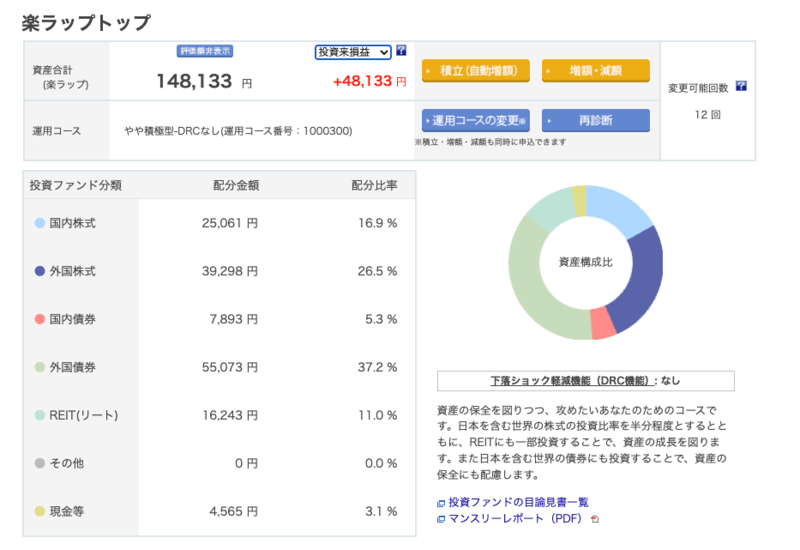Open the 投資来損益 dropdown
The image size is (800, 550).
353,52
